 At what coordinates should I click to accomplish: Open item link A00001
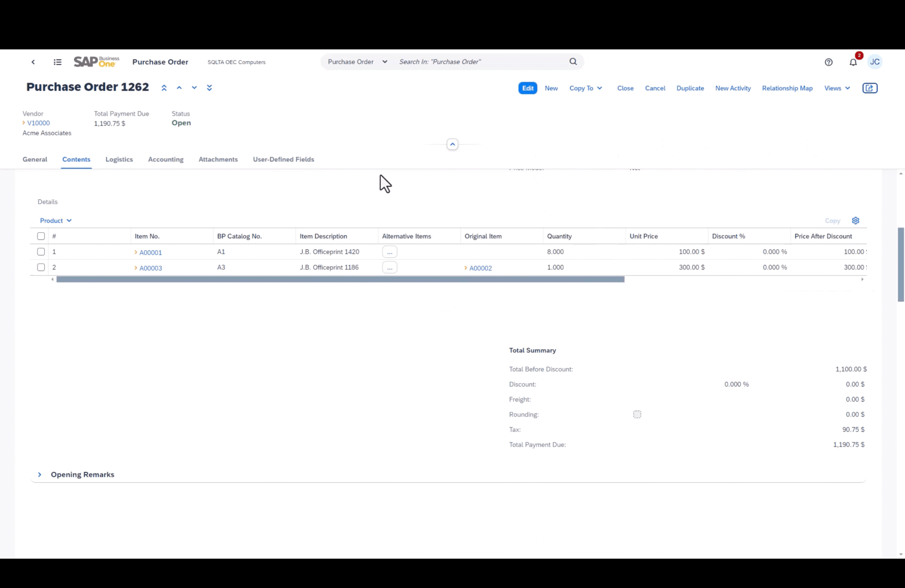[x=151, y=252]
